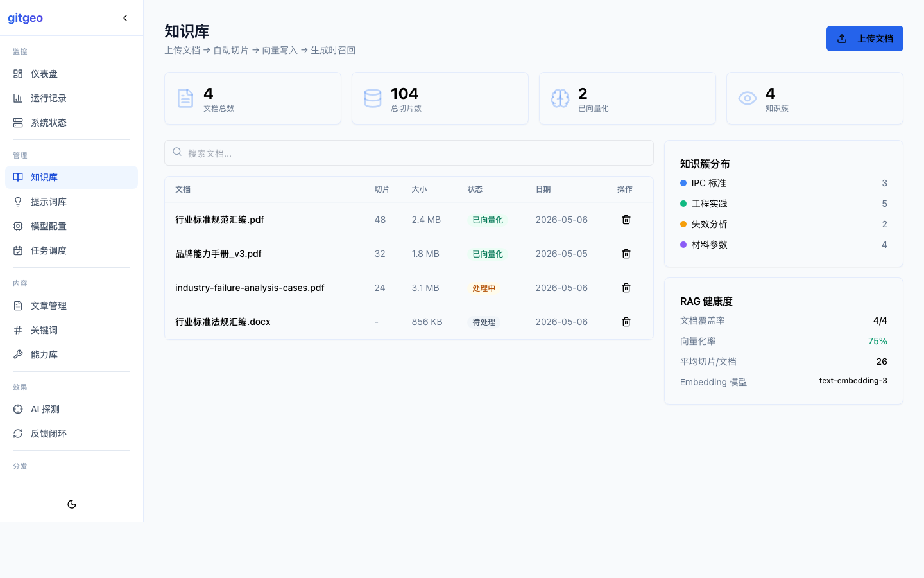
Task: Delete industry-failure-analysis-cases.pdf with trash icon
Action: click(626, 288)
